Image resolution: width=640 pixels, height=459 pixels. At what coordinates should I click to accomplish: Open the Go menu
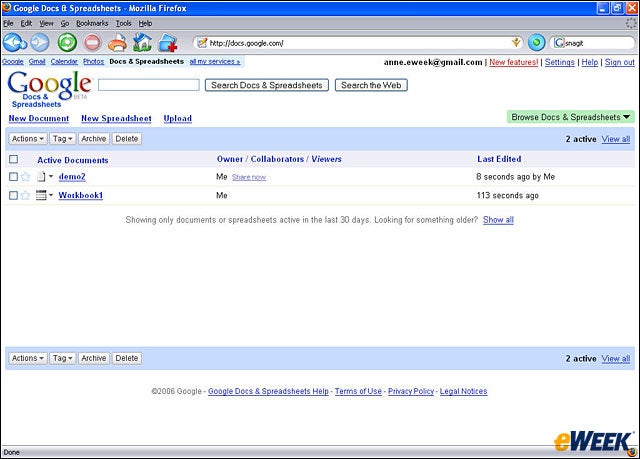tap(64, 23)
